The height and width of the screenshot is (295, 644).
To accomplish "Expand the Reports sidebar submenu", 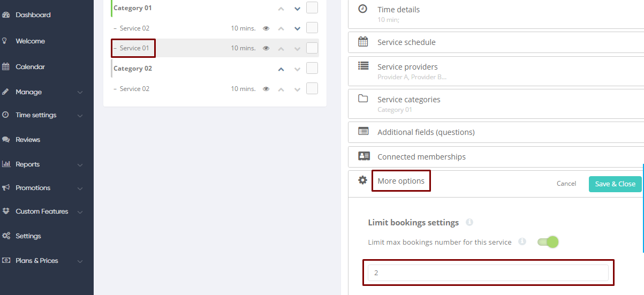I will point(42,164).
